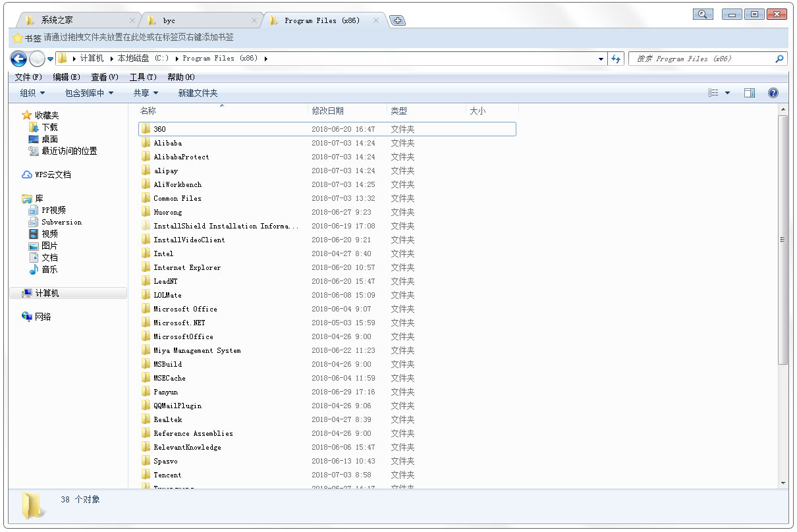Select the Microsoft Office folder row

tap(327, 309)
